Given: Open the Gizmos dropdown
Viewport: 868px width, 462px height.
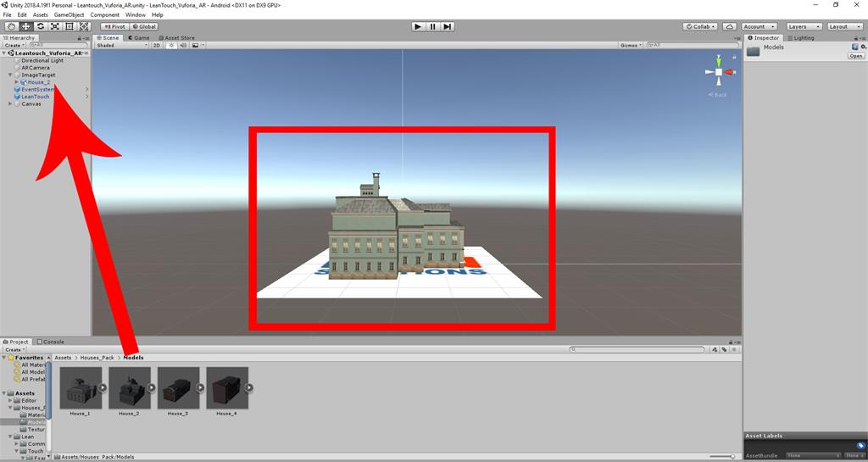Looking at the screenshot, I should coord(631,45).
